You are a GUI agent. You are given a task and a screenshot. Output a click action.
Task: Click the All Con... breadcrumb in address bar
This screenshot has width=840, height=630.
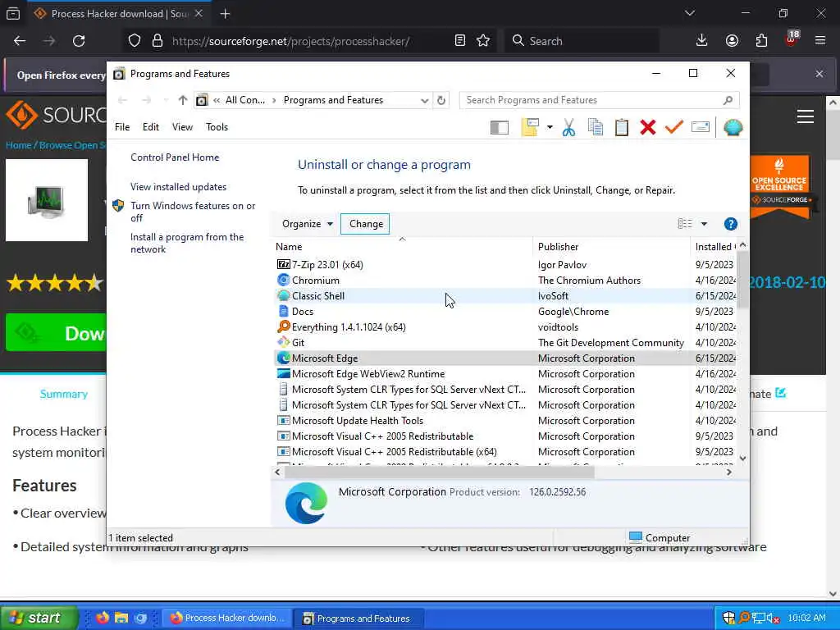(x=244, y=100)
